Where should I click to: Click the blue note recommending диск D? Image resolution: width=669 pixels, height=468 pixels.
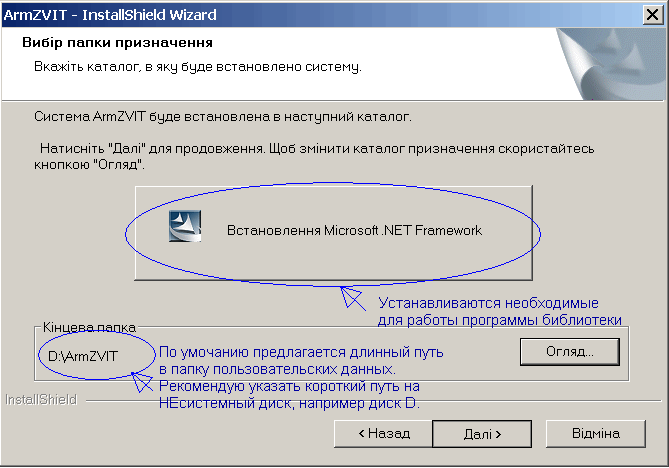click(x=301, y=378)
